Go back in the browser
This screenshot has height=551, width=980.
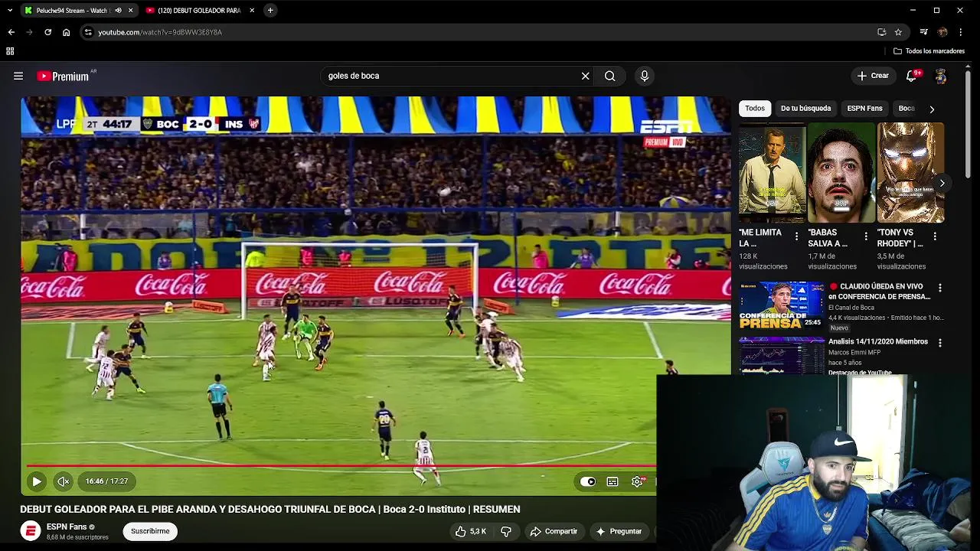pyautogui.click(x=11, y=32)
